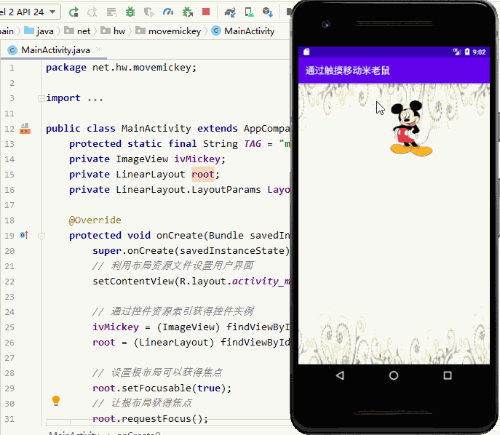The image size is (500, 435).
Task: Tap the emulator Back navigation button
Action: (x=340, y=376)
